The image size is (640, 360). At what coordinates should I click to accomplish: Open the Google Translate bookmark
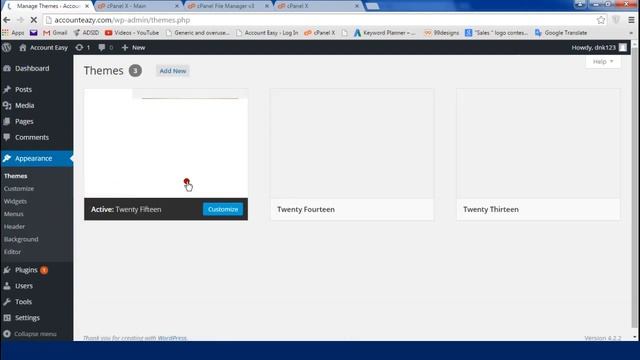click(561, 33)
